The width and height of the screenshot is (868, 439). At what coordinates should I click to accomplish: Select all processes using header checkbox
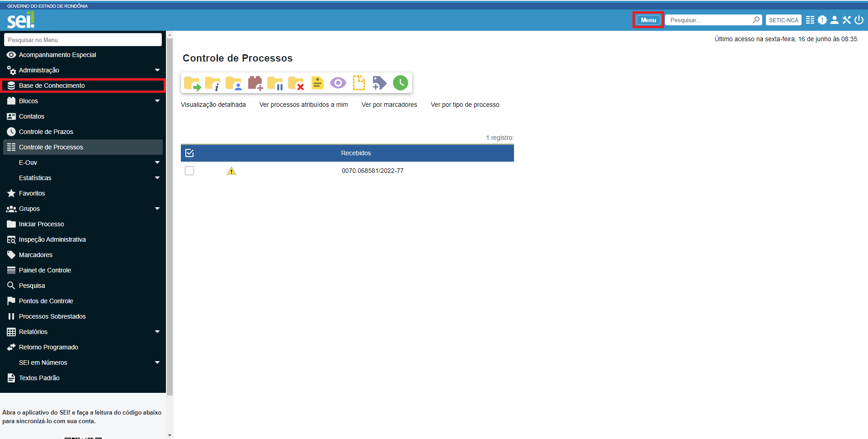(x=189, y=153)
